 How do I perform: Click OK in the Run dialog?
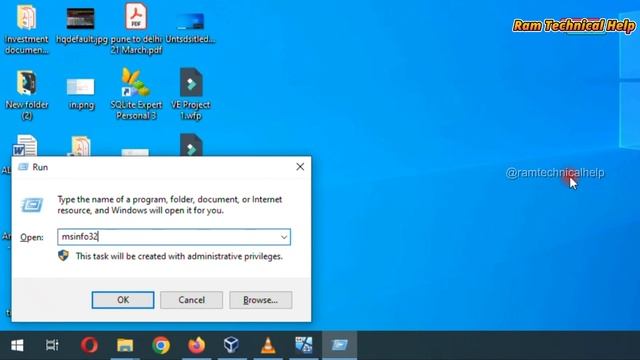pos(123,300)
